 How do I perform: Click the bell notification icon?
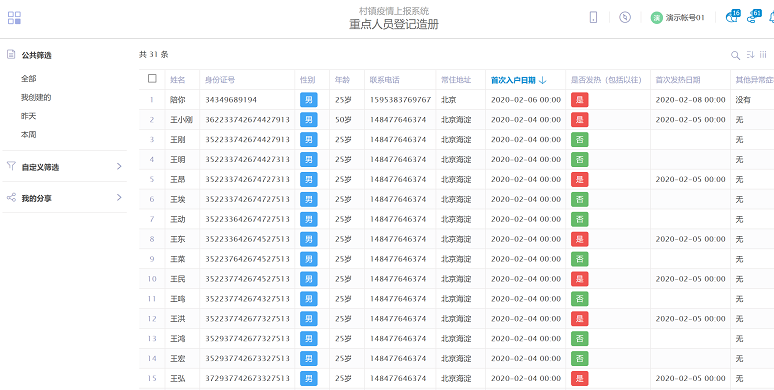771,17
